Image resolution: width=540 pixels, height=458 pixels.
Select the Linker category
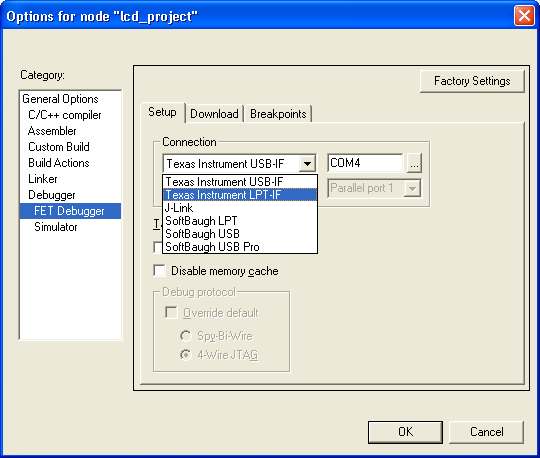pyautogui.click(x=43, y=179)
